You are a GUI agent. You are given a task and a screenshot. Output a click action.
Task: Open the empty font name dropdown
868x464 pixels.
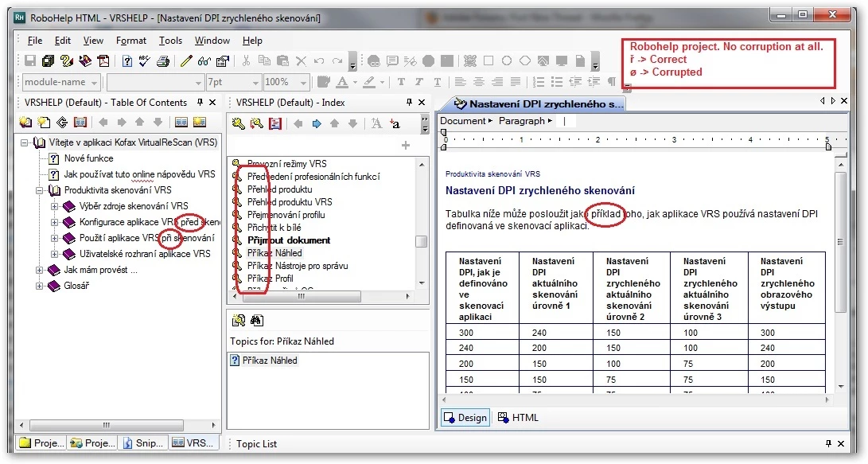coord(198,83)
